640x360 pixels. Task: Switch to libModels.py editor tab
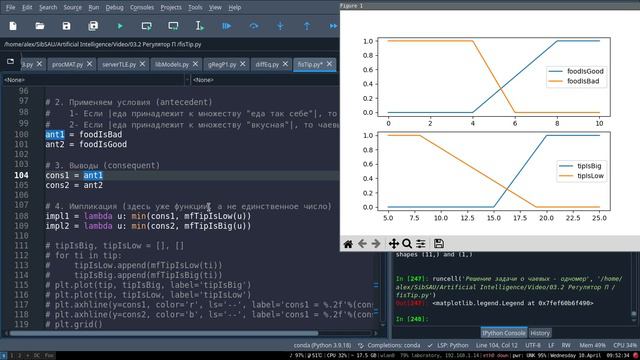(172, 64)
